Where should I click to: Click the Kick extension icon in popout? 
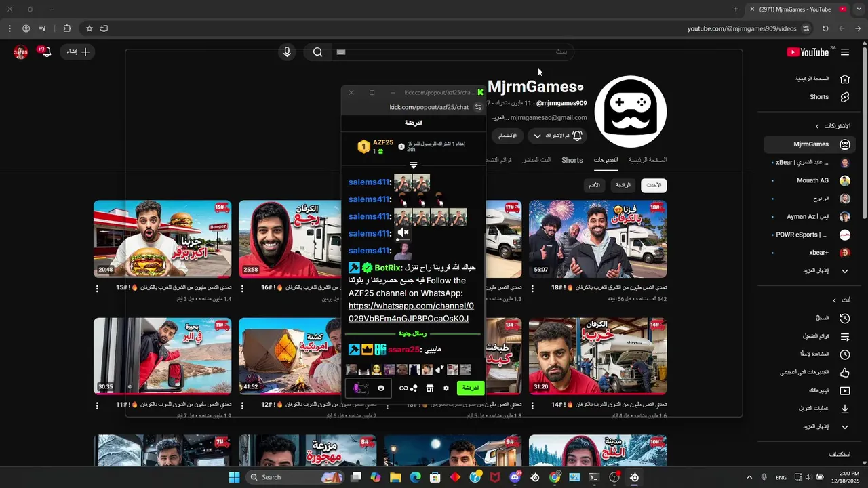pyautogui.click(x=480, y=92)
